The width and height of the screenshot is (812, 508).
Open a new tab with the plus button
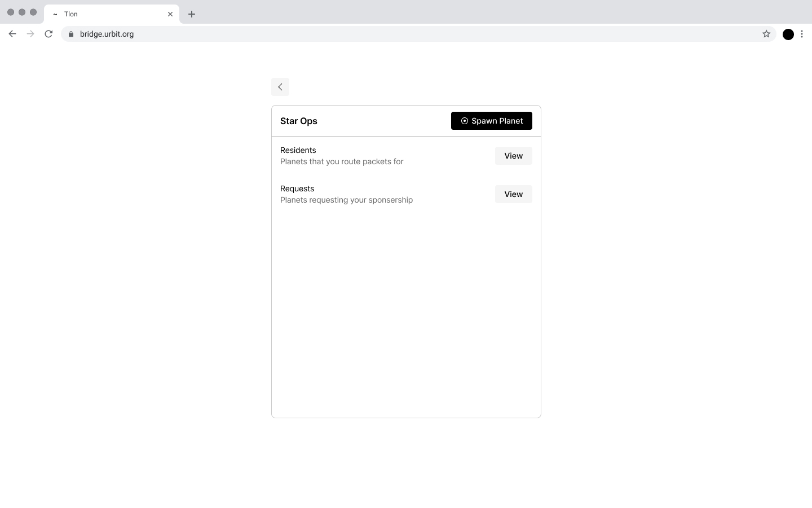[x=192, y=14]
